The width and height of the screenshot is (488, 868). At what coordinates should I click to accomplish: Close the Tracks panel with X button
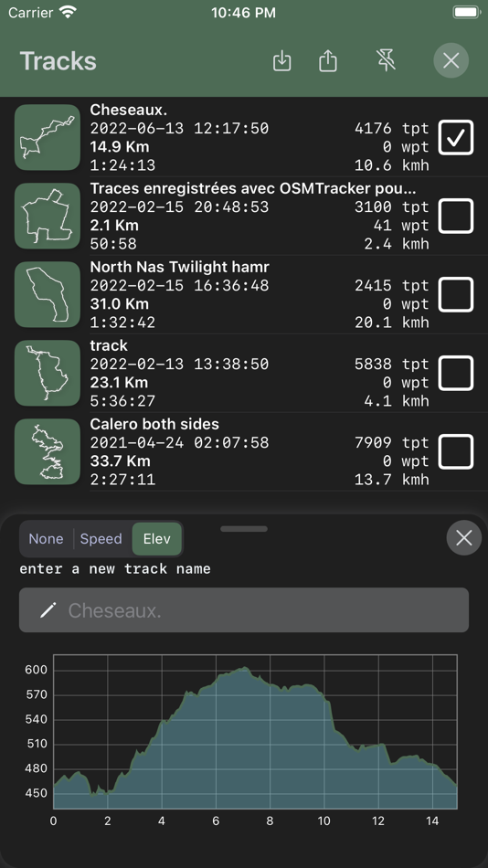[x=451, y=60]
